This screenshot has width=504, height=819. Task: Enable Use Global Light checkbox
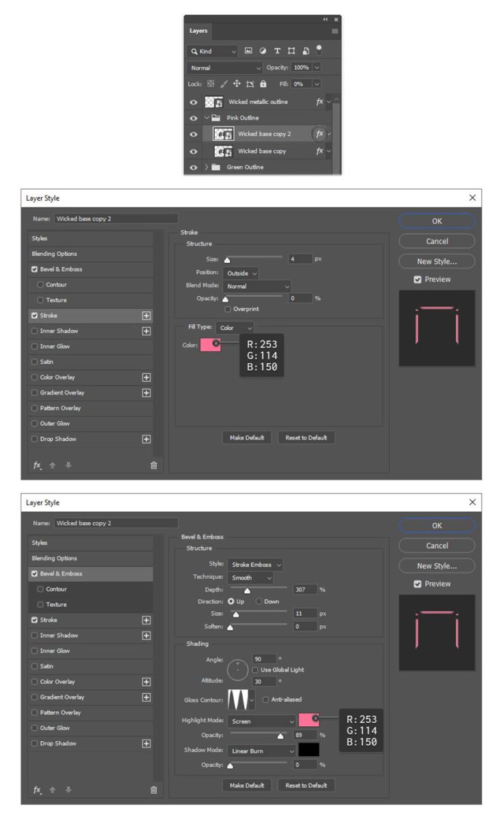[x=255, y=670]
